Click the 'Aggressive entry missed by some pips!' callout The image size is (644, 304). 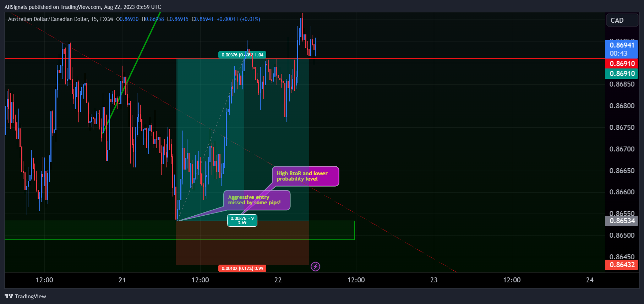257,200
